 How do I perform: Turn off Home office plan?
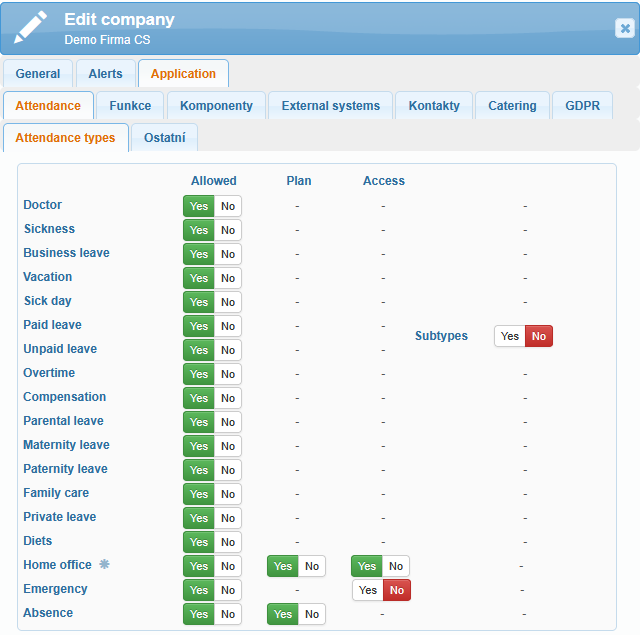pos(312,566)
